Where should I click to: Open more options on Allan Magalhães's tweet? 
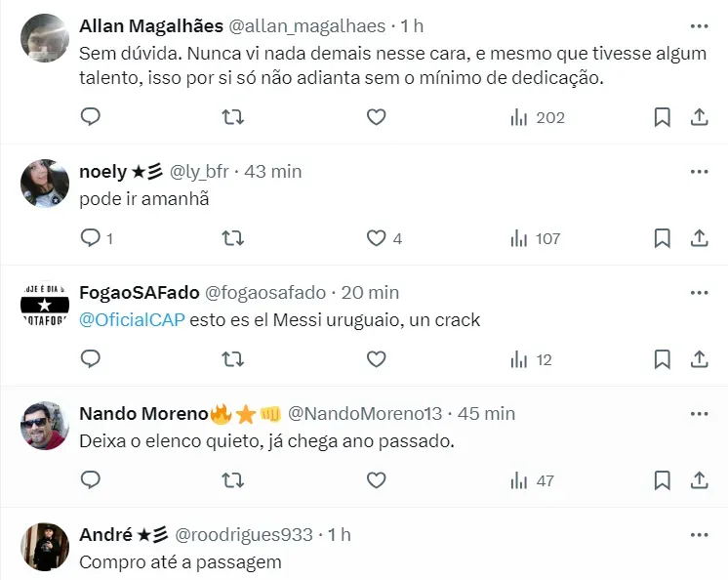[699, 26]
